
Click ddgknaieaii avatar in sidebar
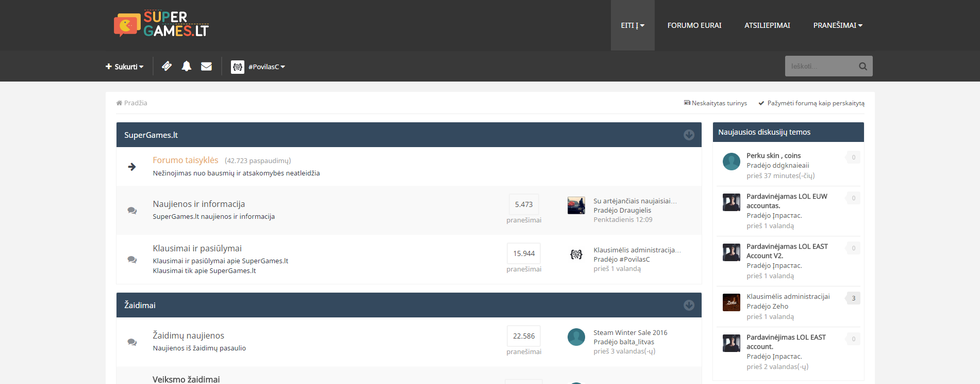pyautogui.click(x=732, y=162)
